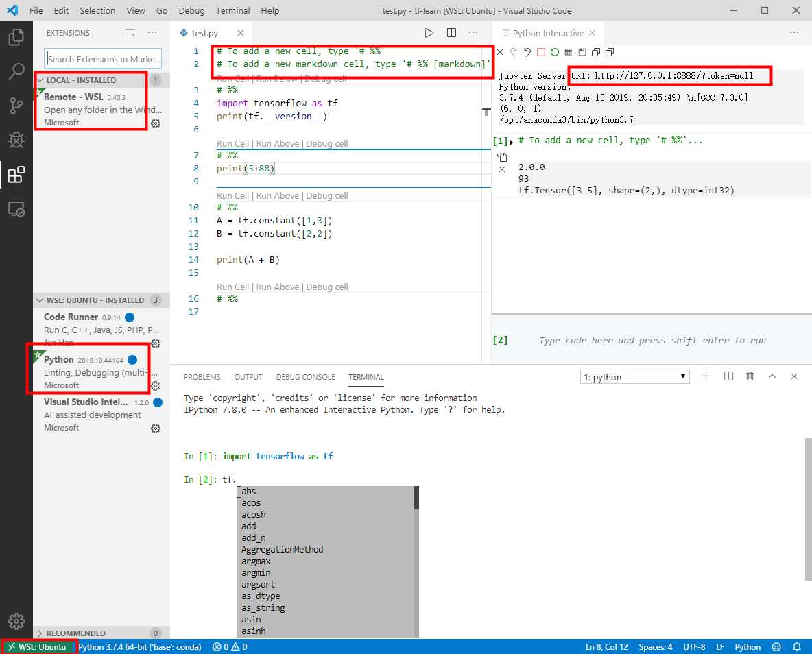The height and width of the screenshot is (654, 812).
Task: Maximize the panel with up chevron
Action: [772, 376]
